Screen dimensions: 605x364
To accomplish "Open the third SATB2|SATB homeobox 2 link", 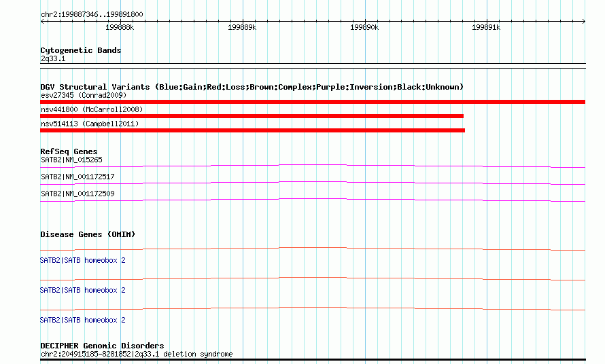I will 82,320.
